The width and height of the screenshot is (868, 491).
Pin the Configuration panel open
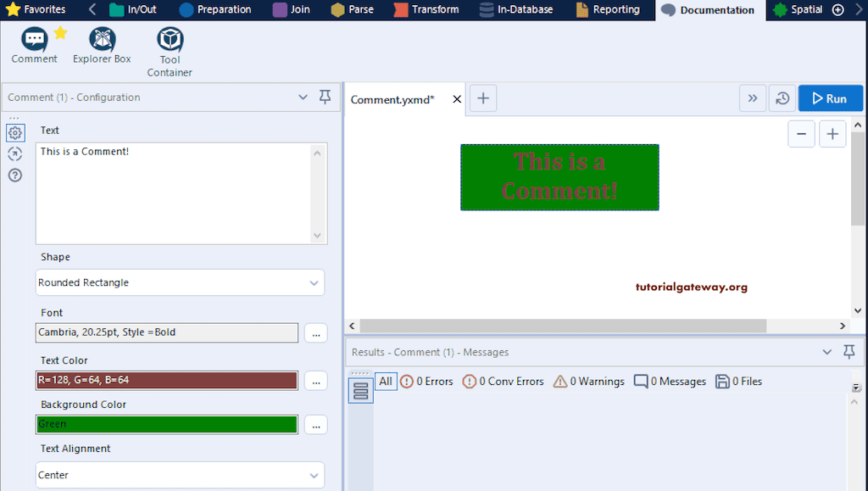pos(325,97)
